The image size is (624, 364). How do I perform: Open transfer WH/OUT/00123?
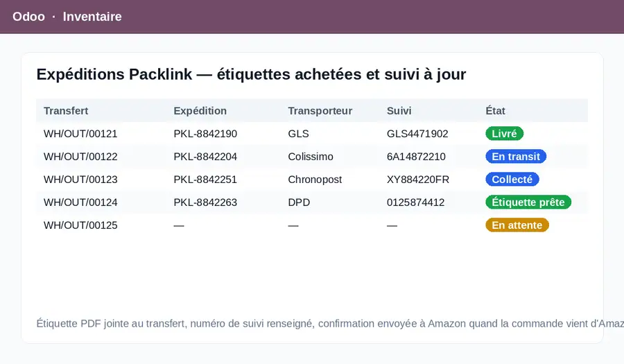(x=80, y=180)
